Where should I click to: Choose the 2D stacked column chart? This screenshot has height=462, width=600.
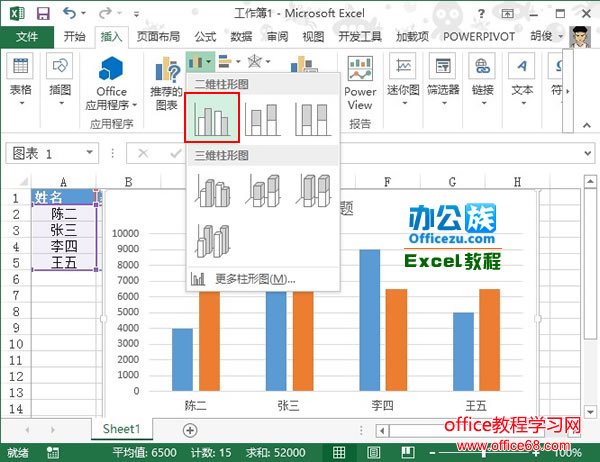[x=262, y=119]
